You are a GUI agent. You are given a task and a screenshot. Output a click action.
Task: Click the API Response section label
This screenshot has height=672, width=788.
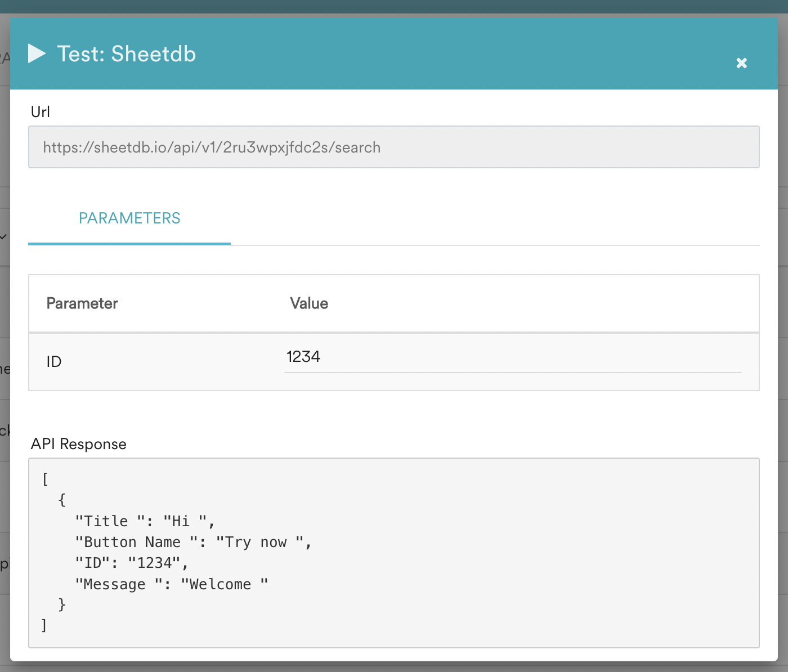pyautogui.click(x=78, y=443)
